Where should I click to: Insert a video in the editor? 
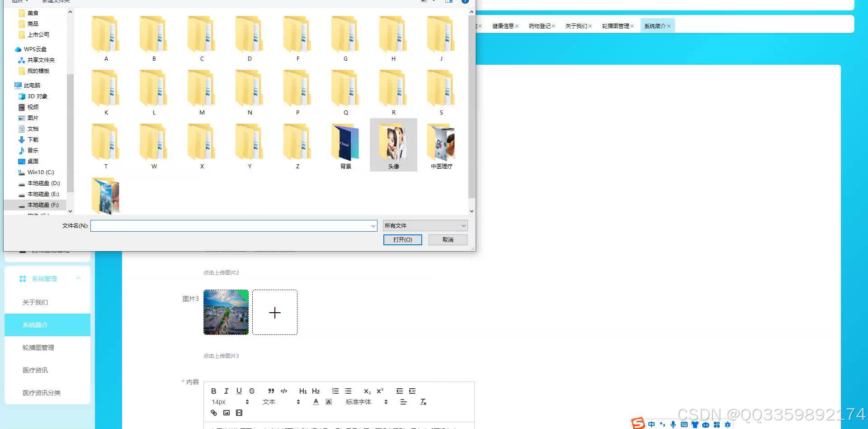pos(239,413)
